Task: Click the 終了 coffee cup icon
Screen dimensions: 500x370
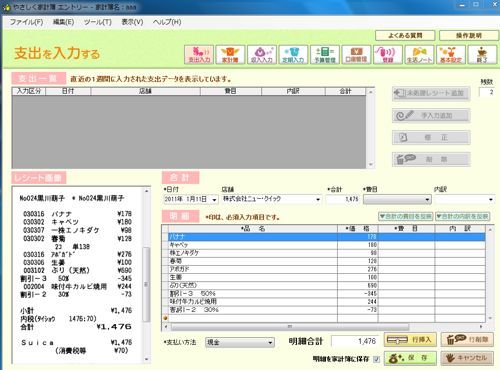Action: tap(482, 54)
